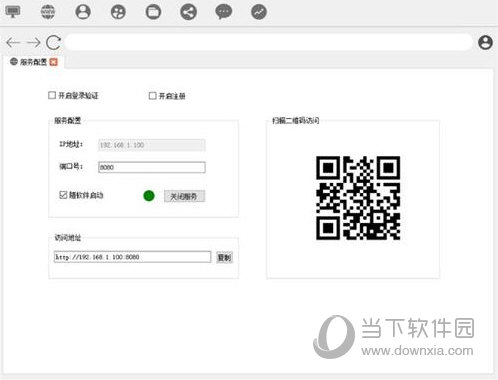Click the account avatar beside address bar
Image resolution: width=498 pixels, height=380 pixels.
point(485,42)
